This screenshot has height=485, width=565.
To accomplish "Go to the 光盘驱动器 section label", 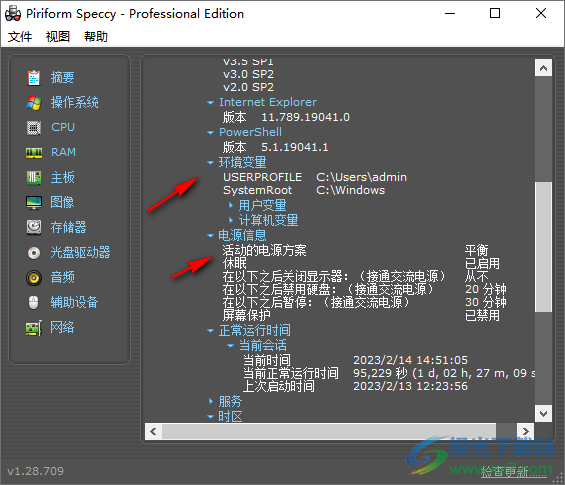I will (80, 252).
